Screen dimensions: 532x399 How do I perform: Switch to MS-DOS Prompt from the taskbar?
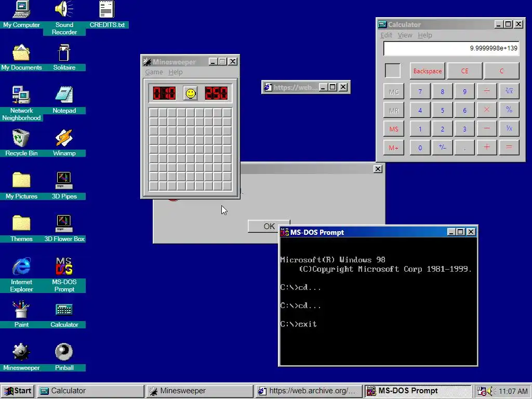(418, 391)
